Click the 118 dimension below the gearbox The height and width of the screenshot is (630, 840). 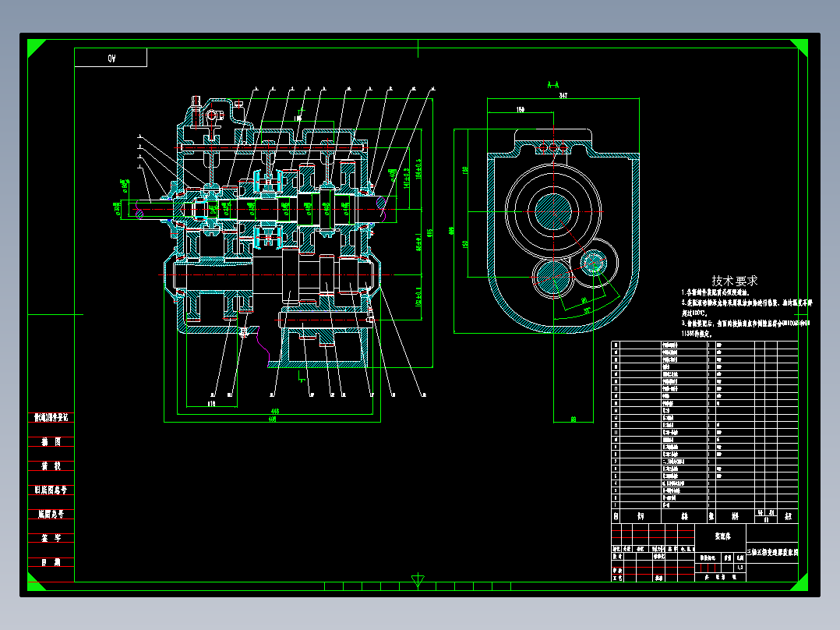211,404
